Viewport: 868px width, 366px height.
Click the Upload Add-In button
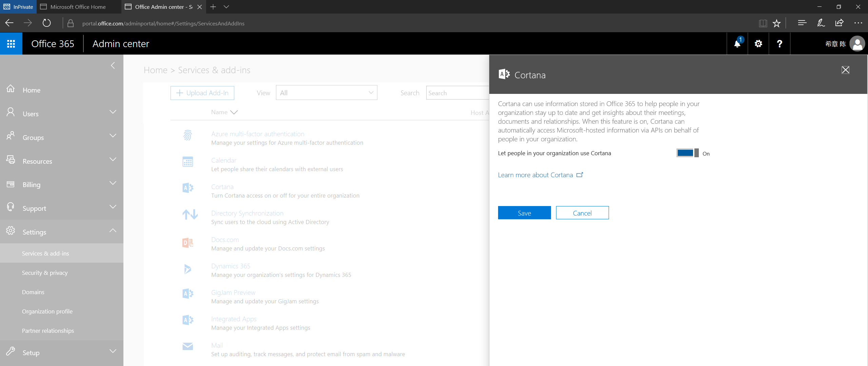pyautogui.click(x=202, y=93)
